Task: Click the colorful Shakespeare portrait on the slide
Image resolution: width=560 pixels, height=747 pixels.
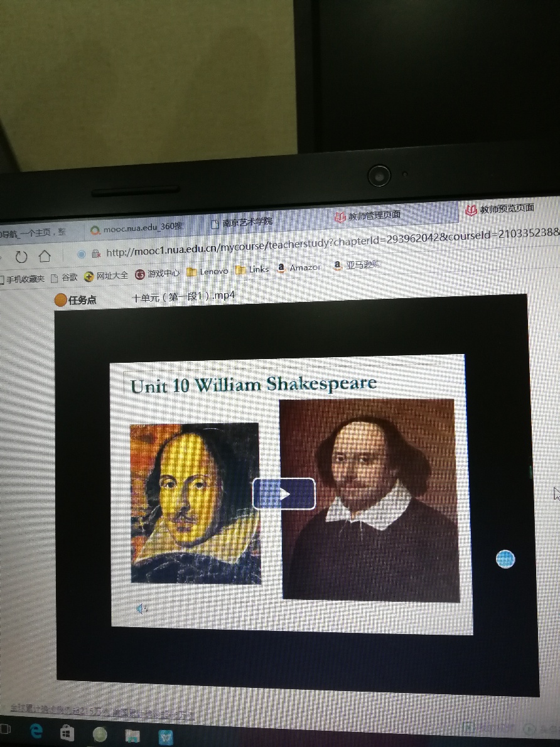Action: click(x=195, y=503)
